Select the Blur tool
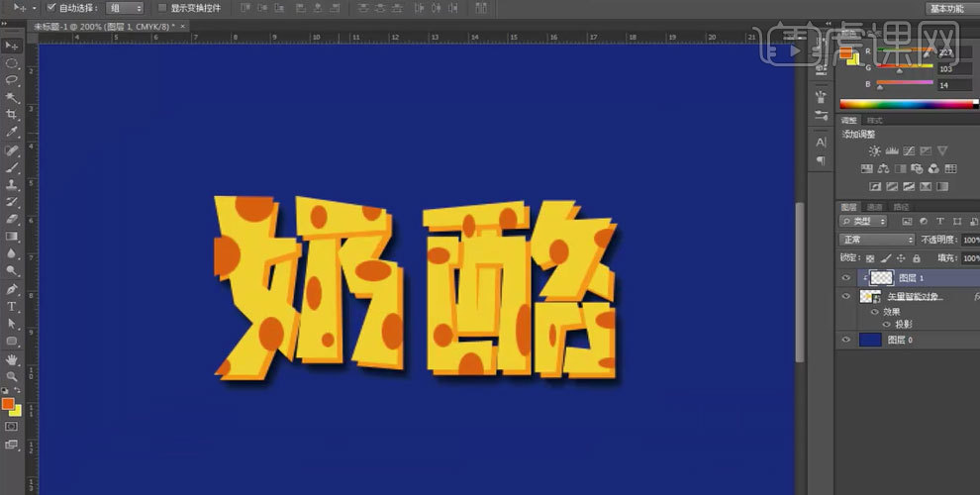Image resolution: width=980 pixels, height=495 pixels. click(12, 253)
